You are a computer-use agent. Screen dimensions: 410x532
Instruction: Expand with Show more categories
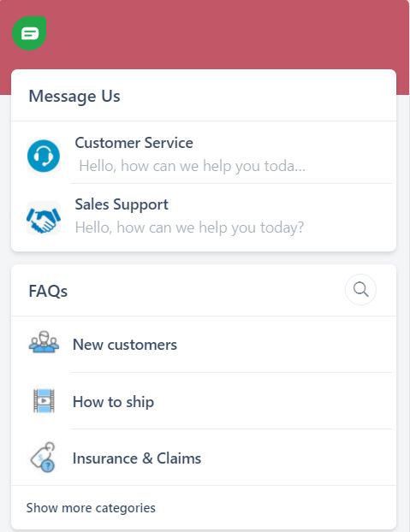tap(91, 508)
